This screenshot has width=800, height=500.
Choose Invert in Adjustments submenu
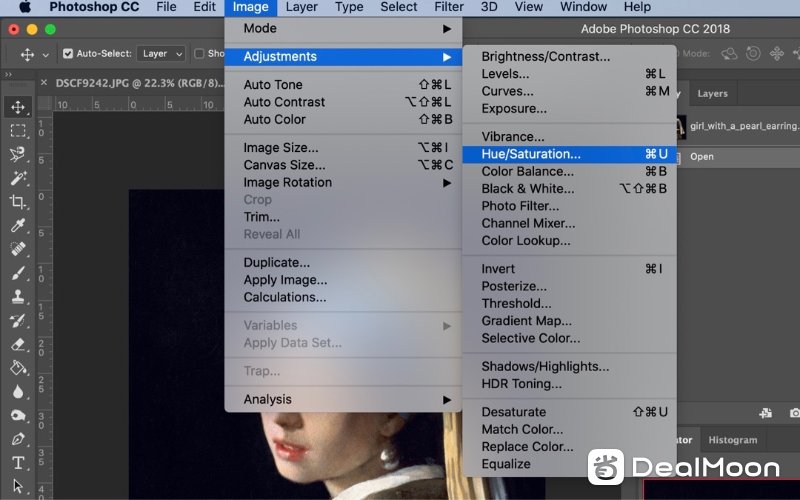pos(569,269)
